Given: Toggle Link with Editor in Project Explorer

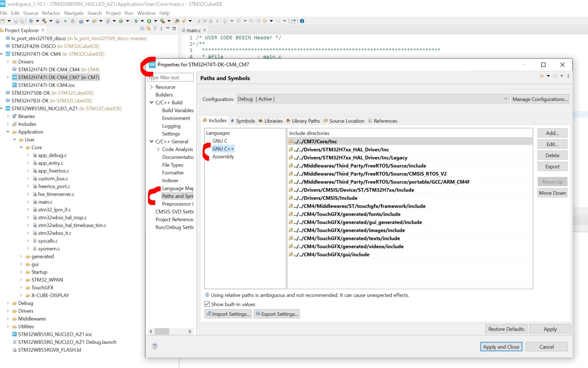Looking at the screenshot, I should (x=148, y=29).
